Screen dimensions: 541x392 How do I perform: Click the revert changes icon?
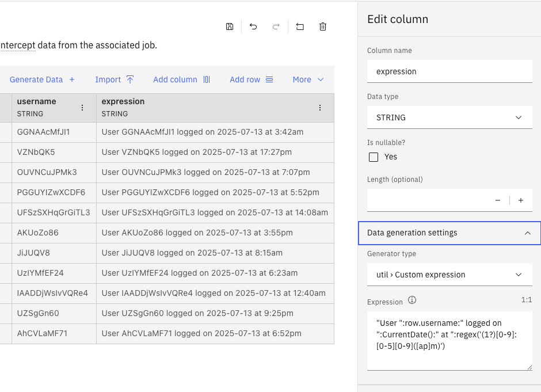(x=300, y=26)
